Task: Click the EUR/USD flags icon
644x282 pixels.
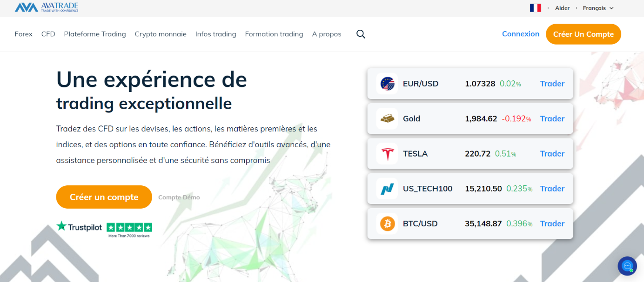Action: (386, 84)
